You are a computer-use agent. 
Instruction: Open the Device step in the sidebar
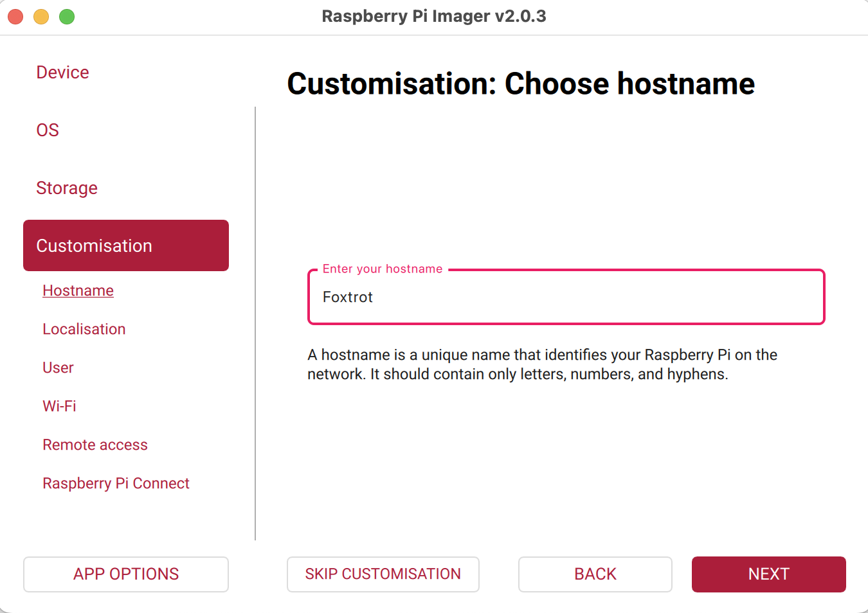point(62,73)
